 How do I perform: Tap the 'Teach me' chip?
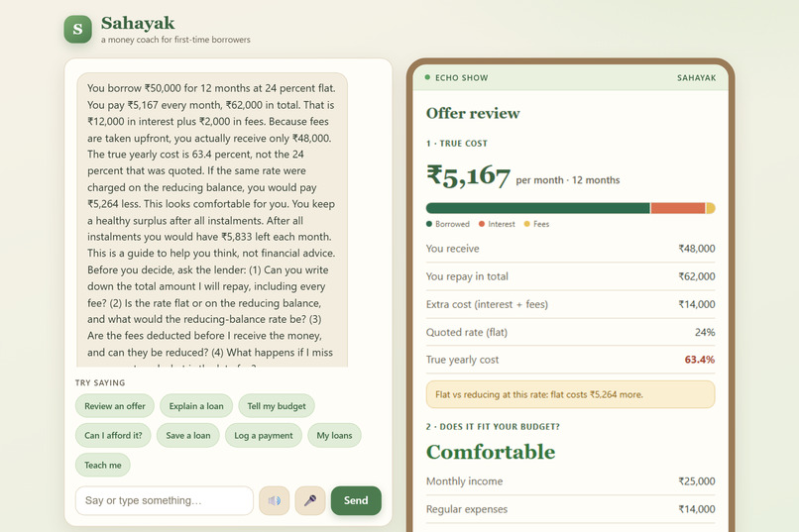[103, 466]
